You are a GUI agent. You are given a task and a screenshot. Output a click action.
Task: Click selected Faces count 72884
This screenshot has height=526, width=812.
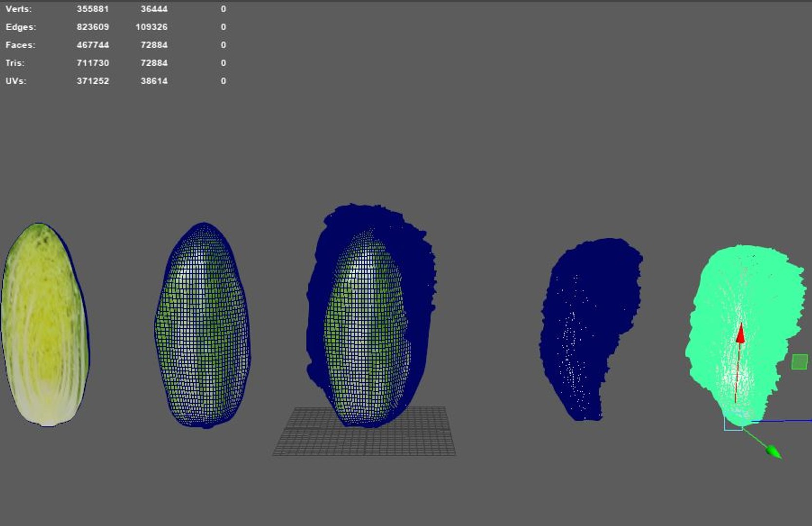coord(154,45)
